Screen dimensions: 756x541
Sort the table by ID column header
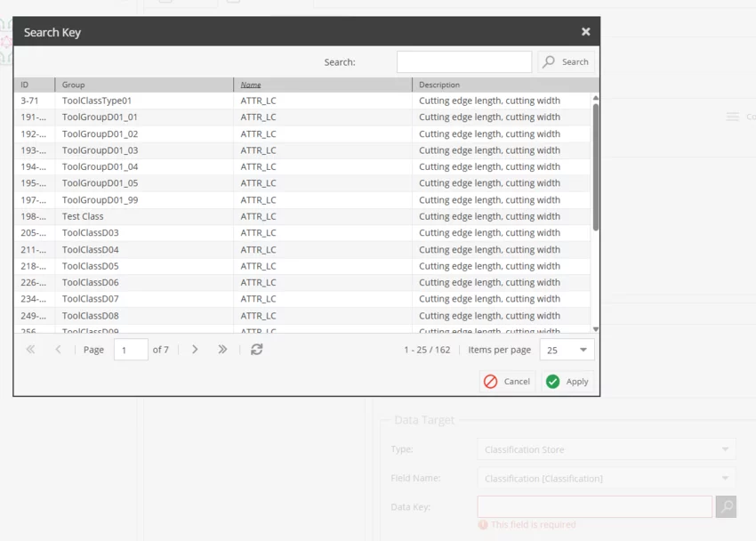pyautogui.click(x=34, y=85)
